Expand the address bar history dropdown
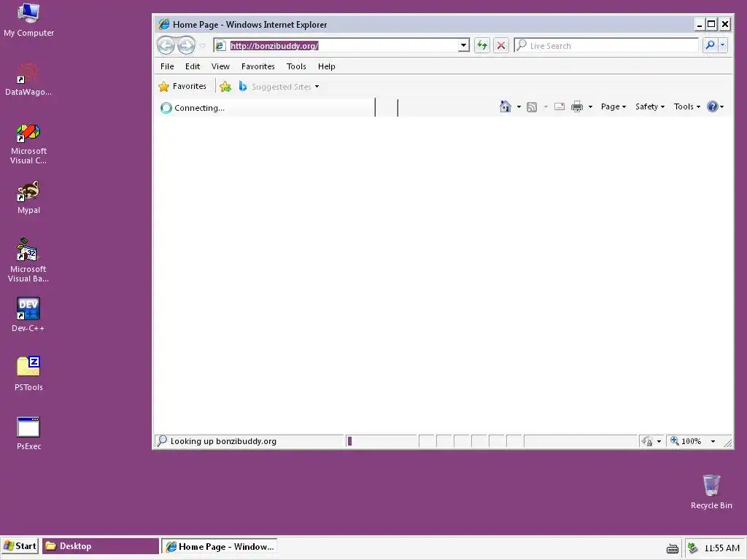Image resolution: width=747 pixels, height=560 pixels. click(x=463, y=46)
